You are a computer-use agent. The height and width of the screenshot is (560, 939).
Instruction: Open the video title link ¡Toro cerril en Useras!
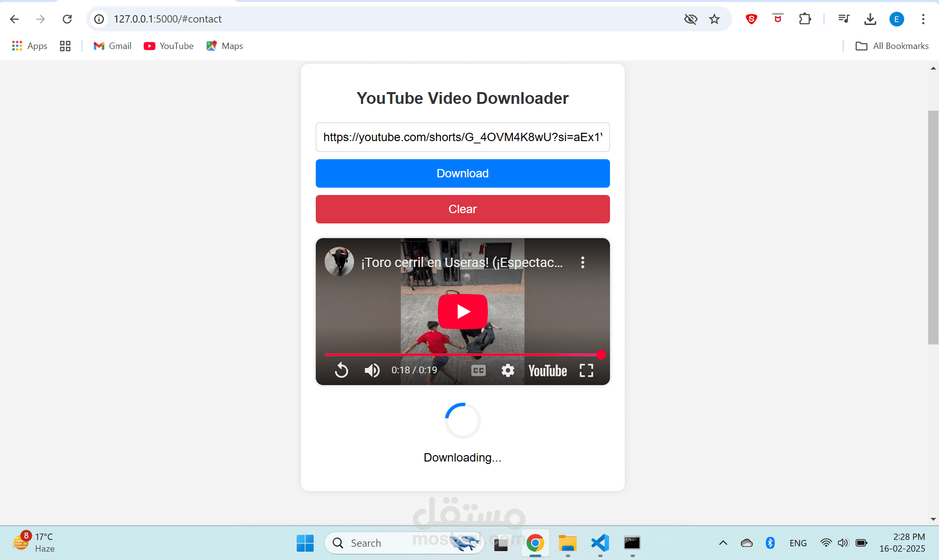(x=462, y=263)
